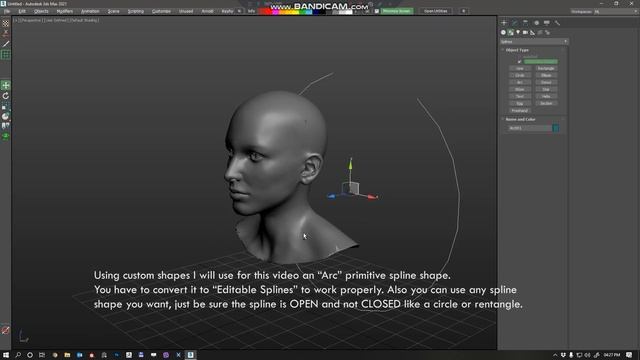Viewport: 640px width, 360px height.
Task: Open the Create tab (plus icon) in command panel
Action: [x=504, y=23]
